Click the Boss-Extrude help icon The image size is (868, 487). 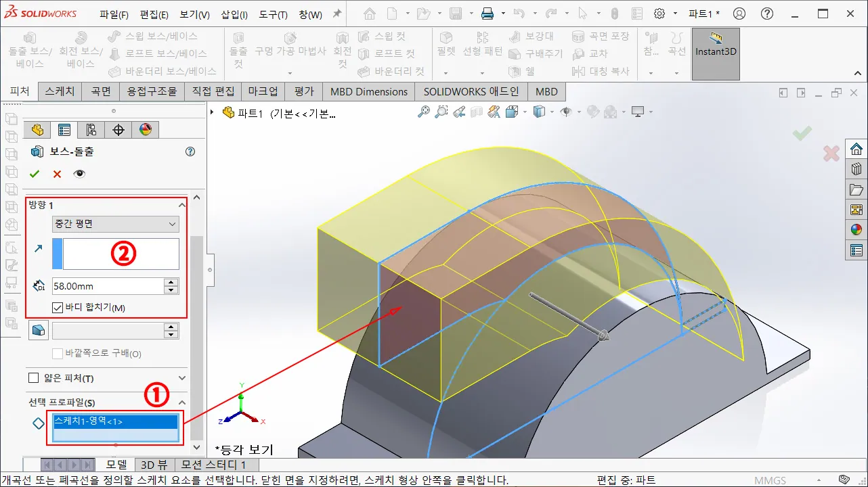coord(190,152)
